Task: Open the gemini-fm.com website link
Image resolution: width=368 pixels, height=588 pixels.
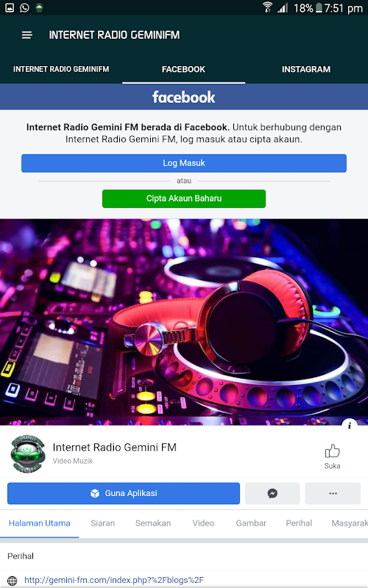Action: 114,580
